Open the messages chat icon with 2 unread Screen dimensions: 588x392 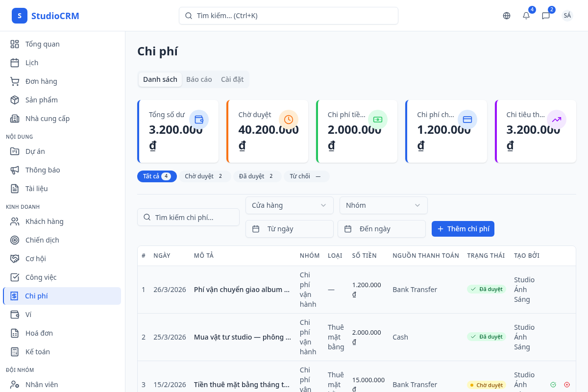tap(545, 16)
